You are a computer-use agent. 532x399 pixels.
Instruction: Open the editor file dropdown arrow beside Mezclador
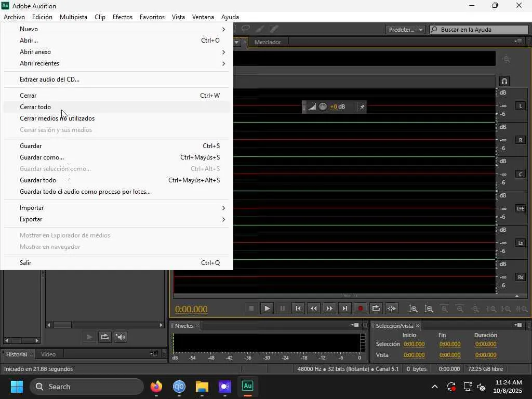(236, 42)
